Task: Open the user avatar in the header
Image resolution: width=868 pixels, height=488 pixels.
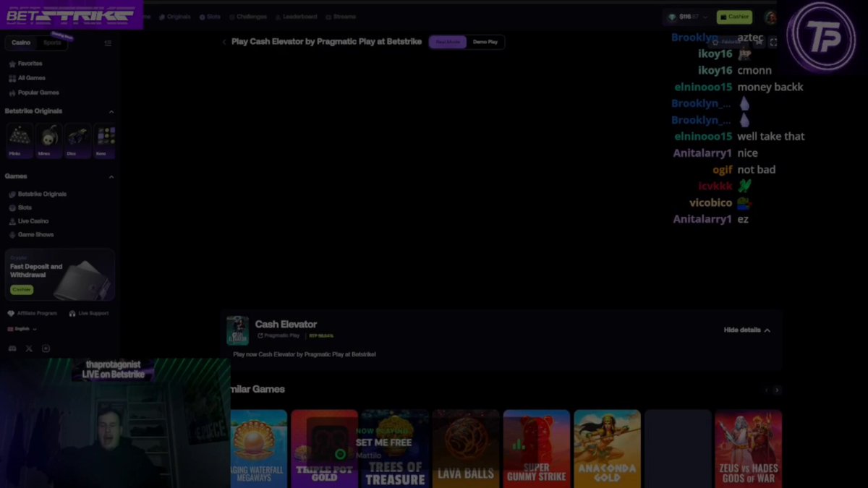Action: pos(770,17)
